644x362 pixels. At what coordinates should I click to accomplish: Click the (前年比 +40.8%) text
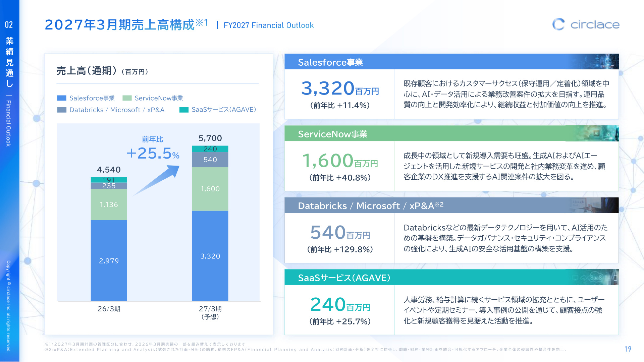(340, 177)
